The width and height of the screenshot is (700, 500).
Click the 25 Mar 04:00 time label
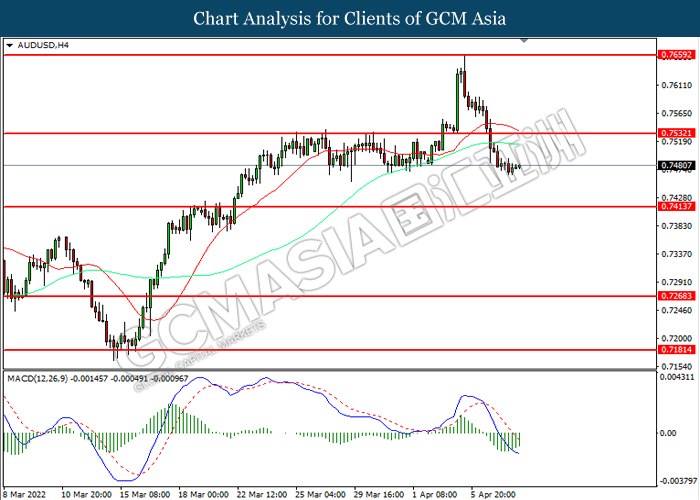click(x=320, y=495)
